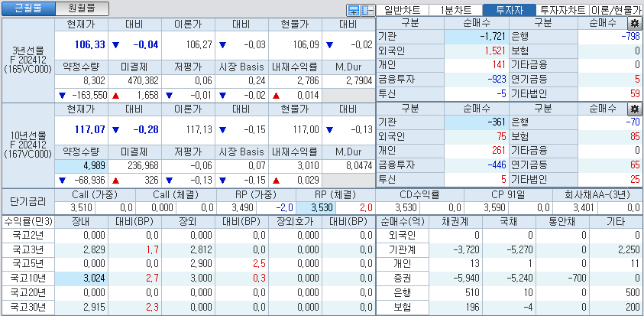
Task: Switch to the 원월물 toggle button
Action: [x=83, y=8]
